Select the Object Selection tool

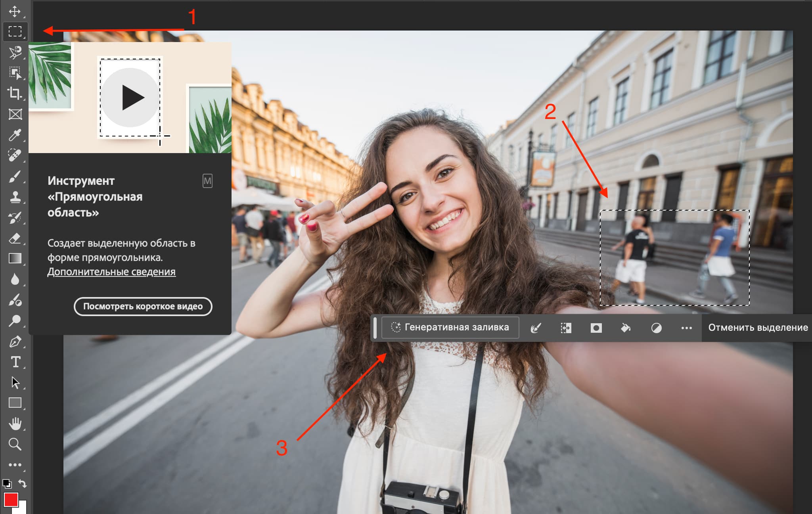click(15, 73)
